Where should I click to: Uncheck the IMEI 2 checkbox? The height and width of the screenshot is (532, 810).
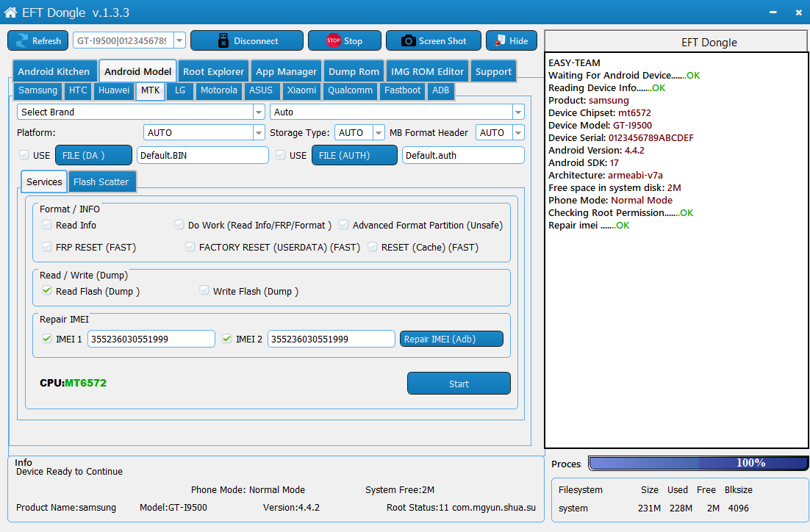(x=227, y=339)
